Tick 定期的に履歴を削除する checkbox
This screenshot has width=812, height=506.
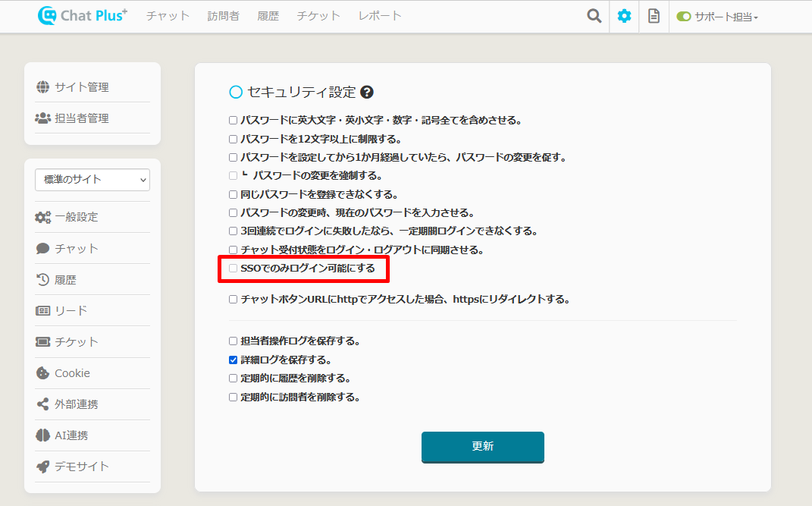(x=234, y=379)
